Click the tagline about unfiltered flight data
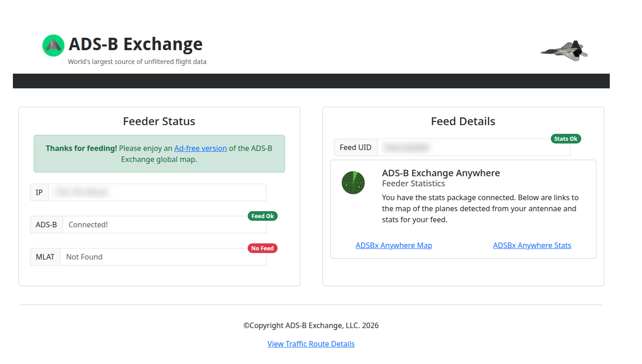Screen dimensions: 642x364 click(x=137, y=62)
